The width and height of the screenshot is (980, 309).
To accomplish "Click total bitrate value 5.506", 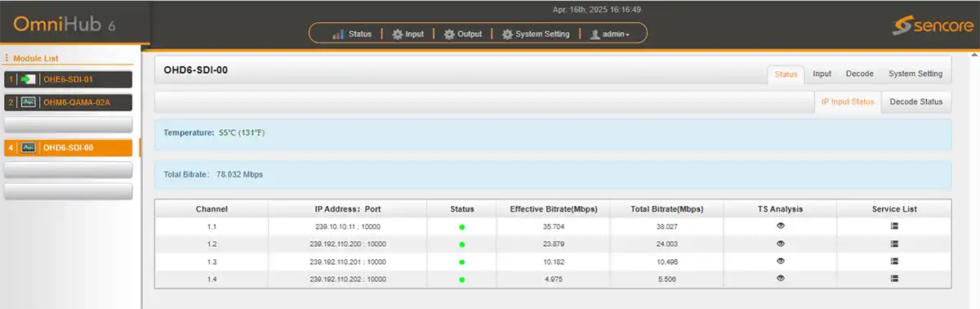I will click(666, 280).
